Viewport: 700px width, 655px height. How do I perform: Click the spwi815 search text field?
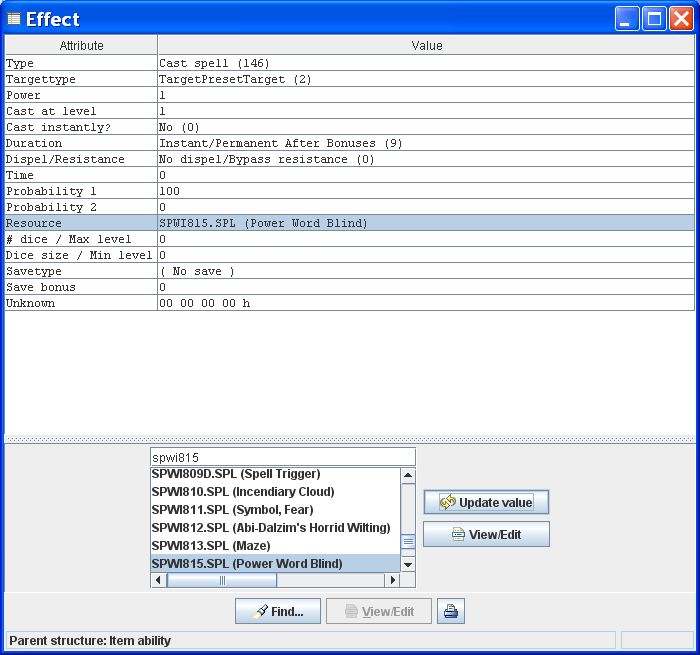[x=281, y=457]
